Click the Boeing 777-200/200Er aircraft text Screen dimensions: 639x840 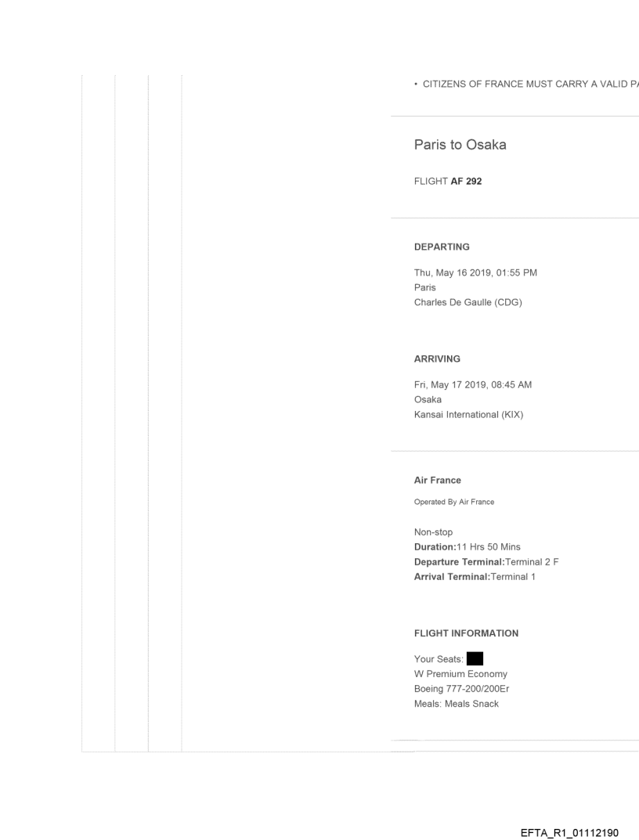pos(463,688)
